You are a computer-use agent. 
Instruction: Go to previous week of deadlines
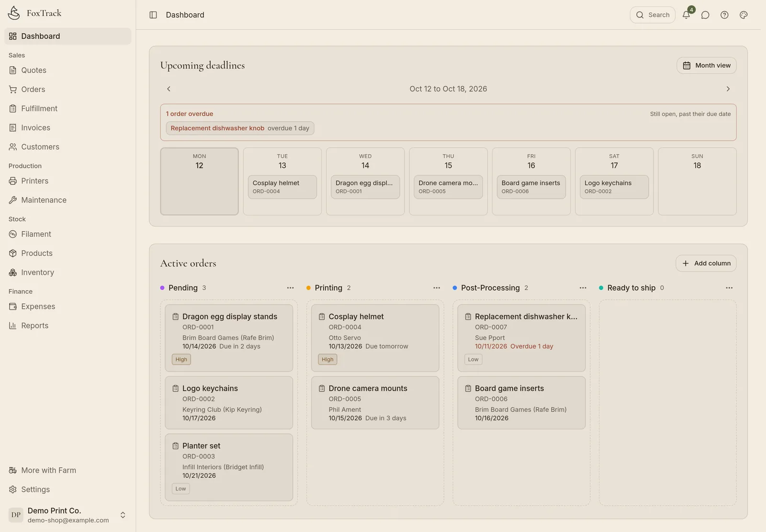tap(169, 89)
